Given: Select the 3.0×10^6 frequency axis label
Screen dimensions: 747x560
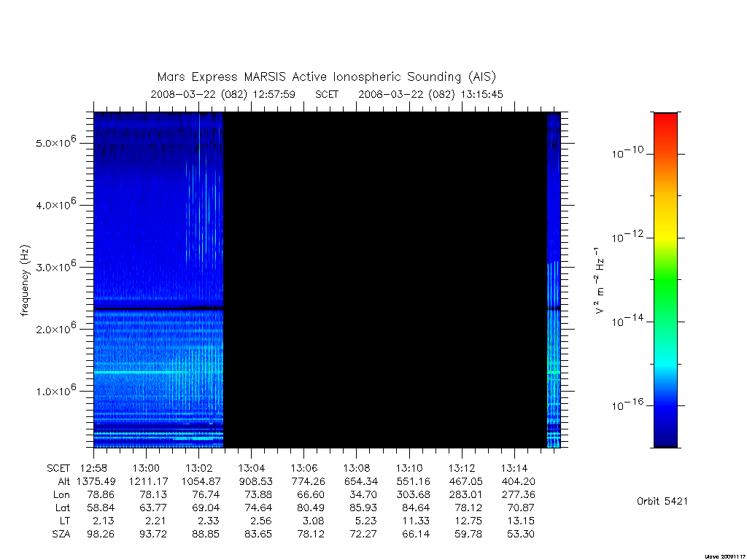Looking at the screenshot, I should (55, 265).
